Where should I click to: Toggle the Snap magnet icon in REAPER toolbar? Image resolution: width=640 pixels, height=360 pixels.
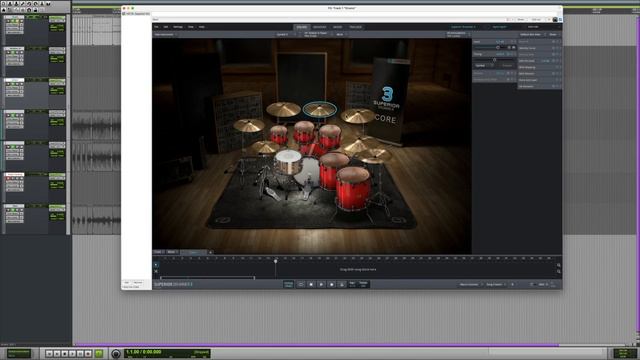point(29,9)
